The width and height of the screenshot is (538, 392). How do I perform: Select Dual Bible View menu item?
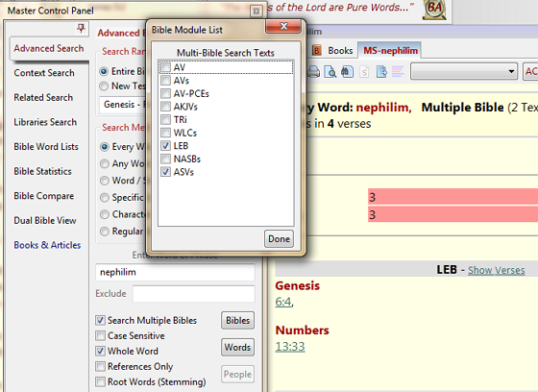[x=45, y=220]
